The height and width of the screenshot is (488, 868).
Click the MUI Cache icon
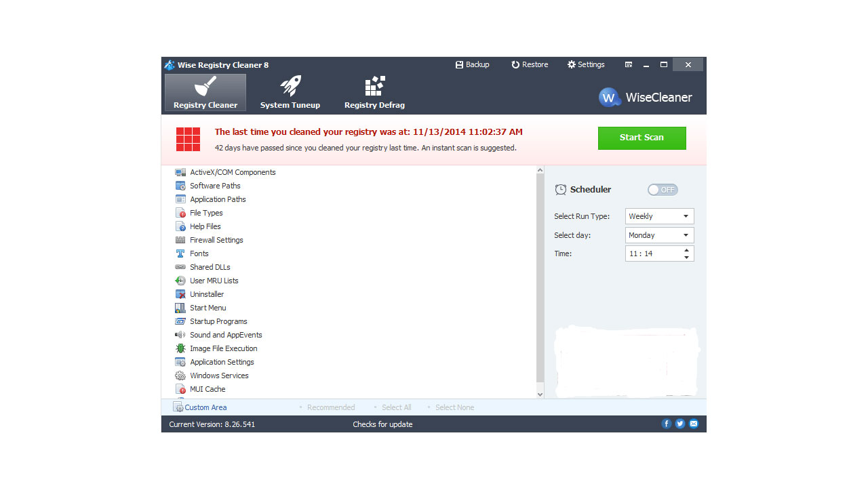click(x=180, y=389)
